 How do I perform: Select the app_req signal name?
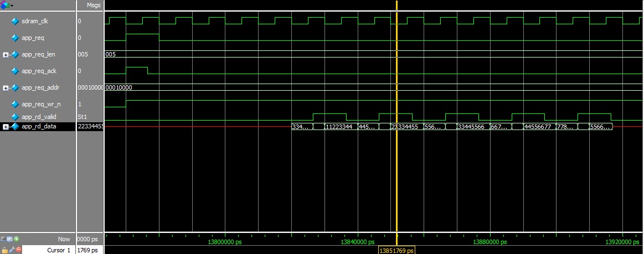(x=33, y=38)
